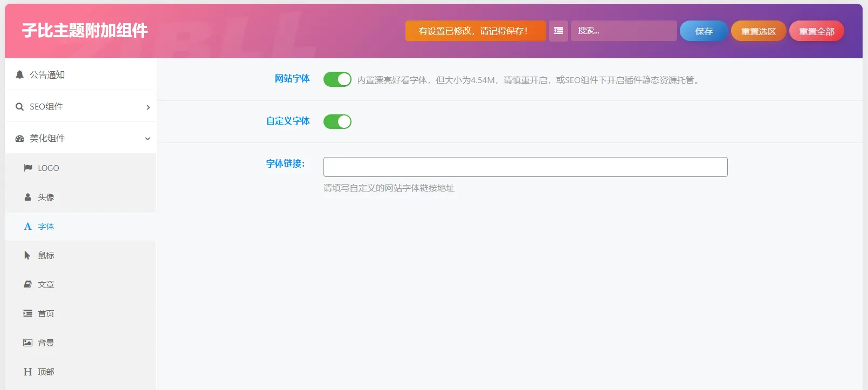Select the 美化组件 menu section
The height and width of the screenshot is (390, 868).
click(x=81, y=139)
